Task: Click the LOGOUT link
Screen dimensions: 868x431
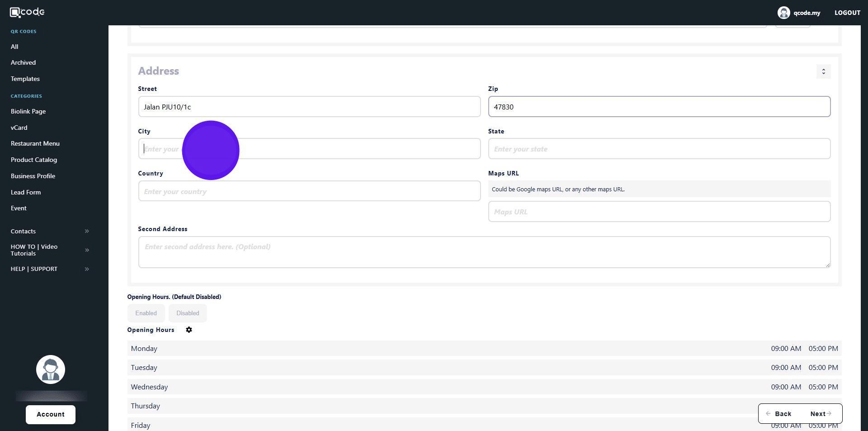Action: point(847,13)
